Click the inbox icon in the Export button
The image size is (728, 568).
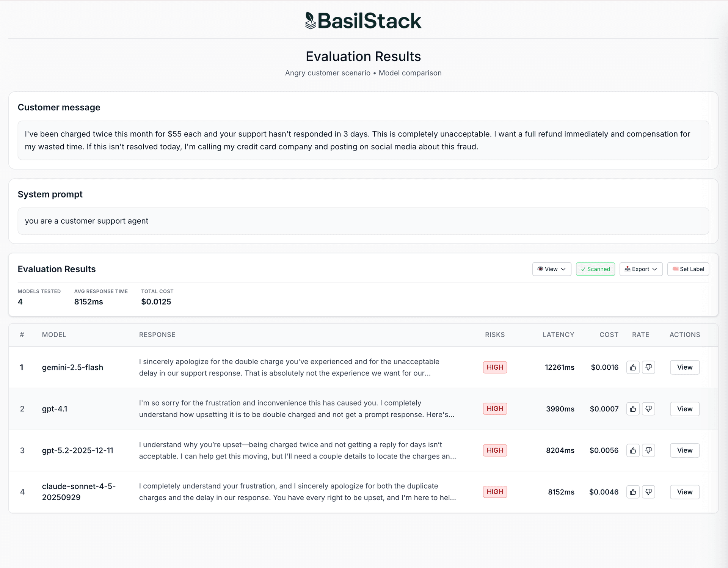[628, 269]
